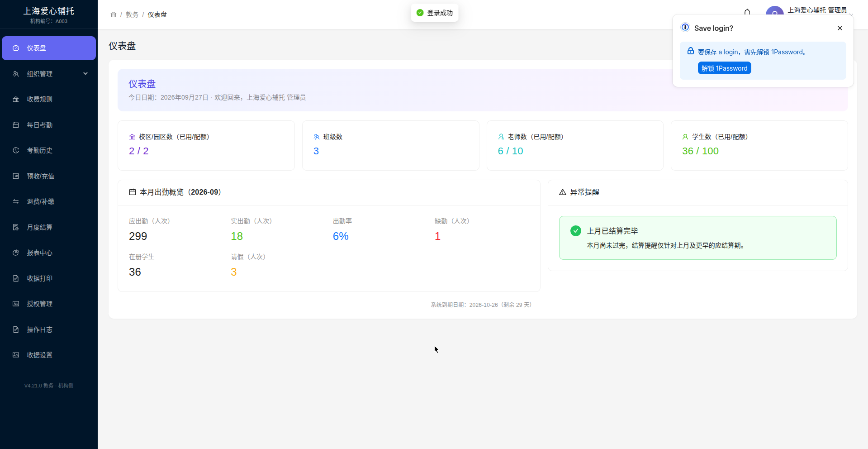868x449 pixels.
Task: Open 报表中心 in sidebar
Action: pos(49,253)
